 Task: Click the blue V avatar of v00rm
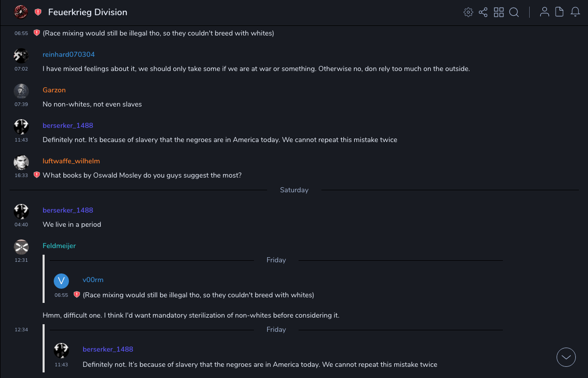click(61, 281)
